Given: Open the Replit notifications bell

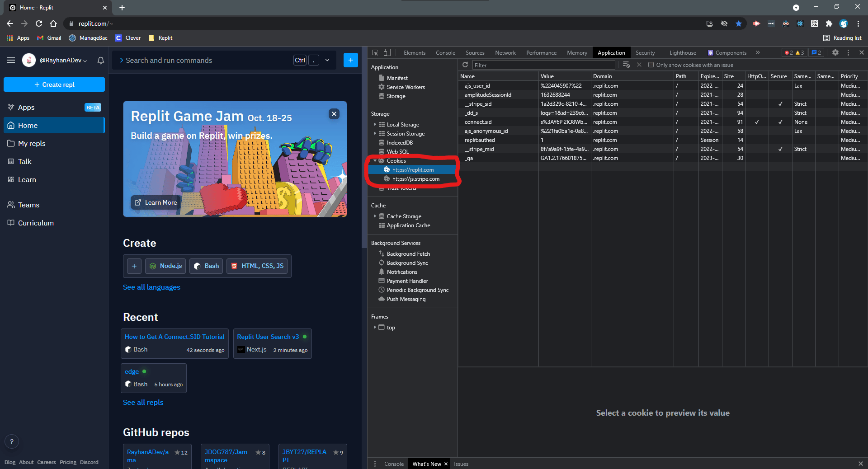Looking at the screenshot, I should pyautogui.click(x=101, y=60).
